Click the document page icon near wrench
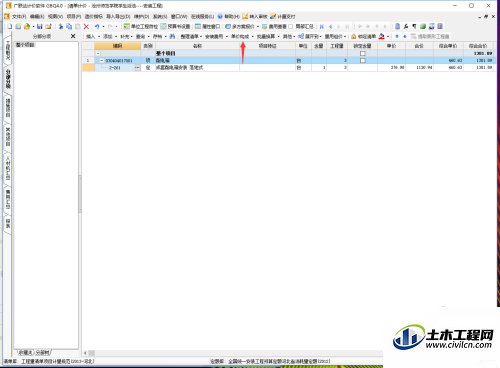 [x=397, y=26]
